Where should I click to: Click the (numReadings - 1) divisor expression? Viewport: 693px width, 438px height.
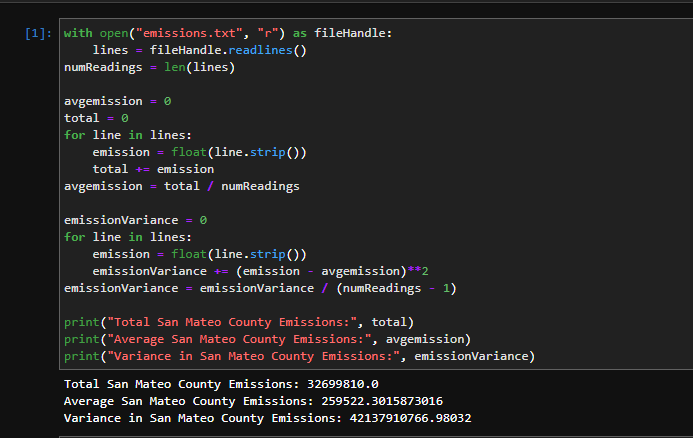(396, 288)
